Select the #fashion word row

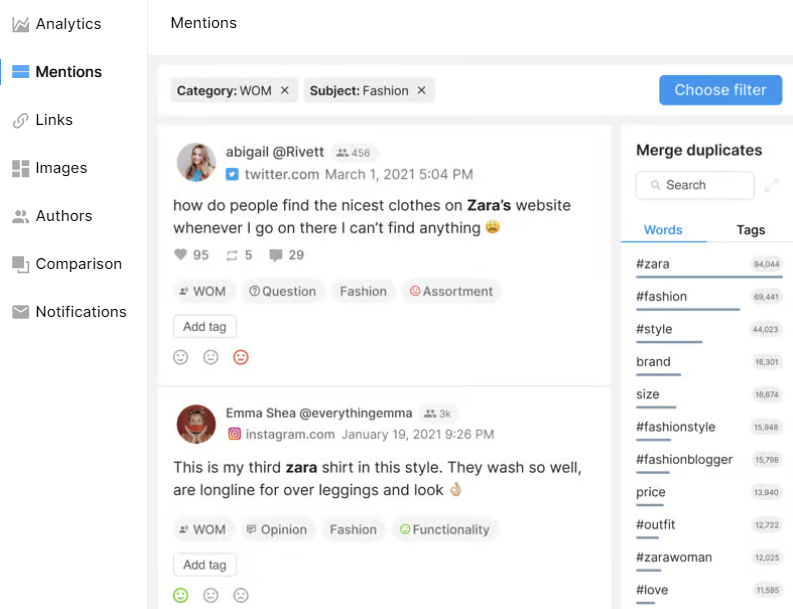pyautogui.click(x=709, y=299)
